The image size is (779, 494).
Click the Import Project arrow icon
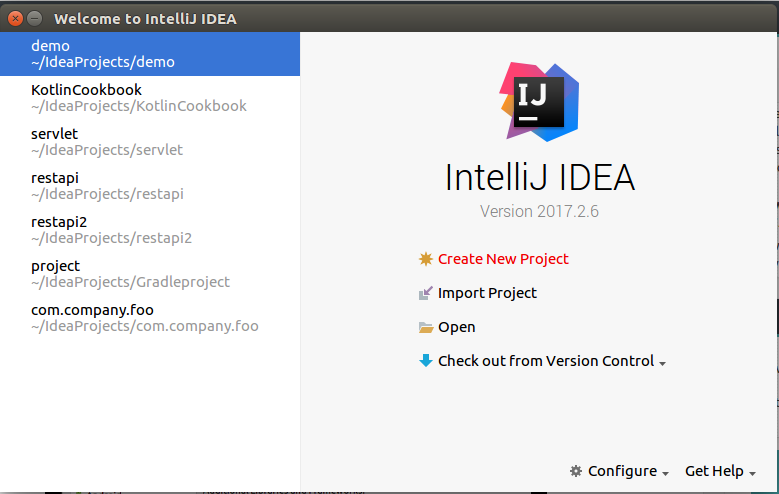(426, 293)
